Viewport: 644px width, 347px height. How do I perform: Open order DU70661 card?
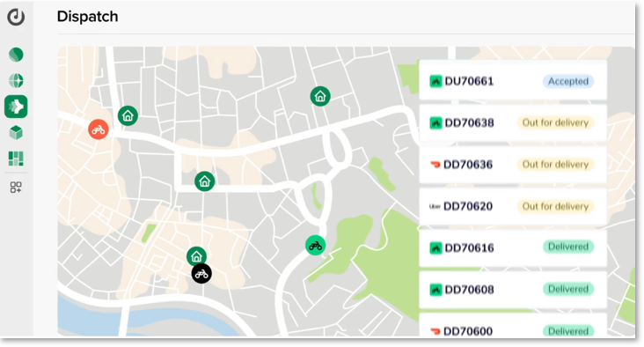(x=513, y=80)
